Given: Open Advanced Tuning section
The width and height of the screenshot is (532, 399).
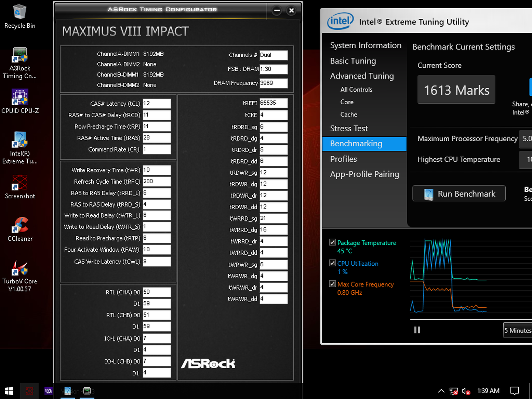Looking at the screenshot, I should [362, 76].
